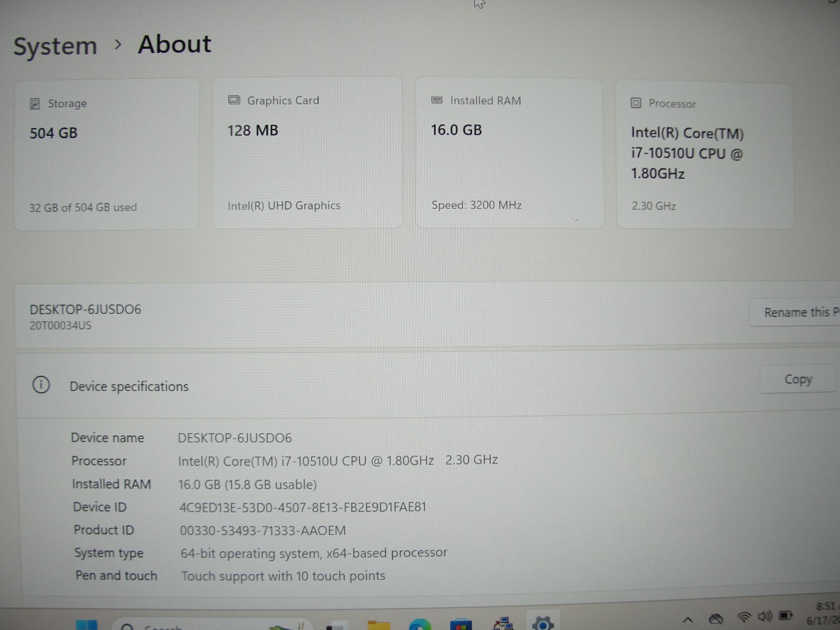840x630 pixels.
Task: Open the Graphics Card info card
Action: pyautogui.click(x=307, y=153)
